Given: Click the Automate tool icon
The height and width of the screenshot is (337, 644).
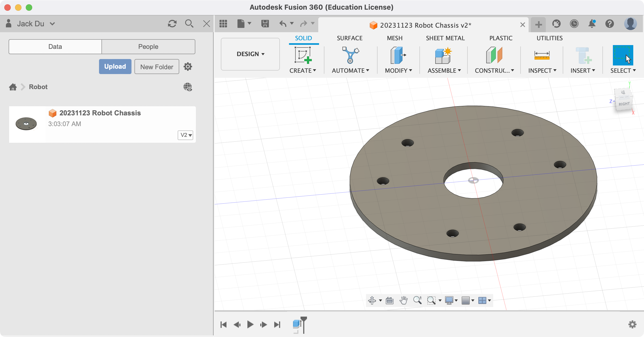Looking at the screenshot, I should click(x=350, y=55).
